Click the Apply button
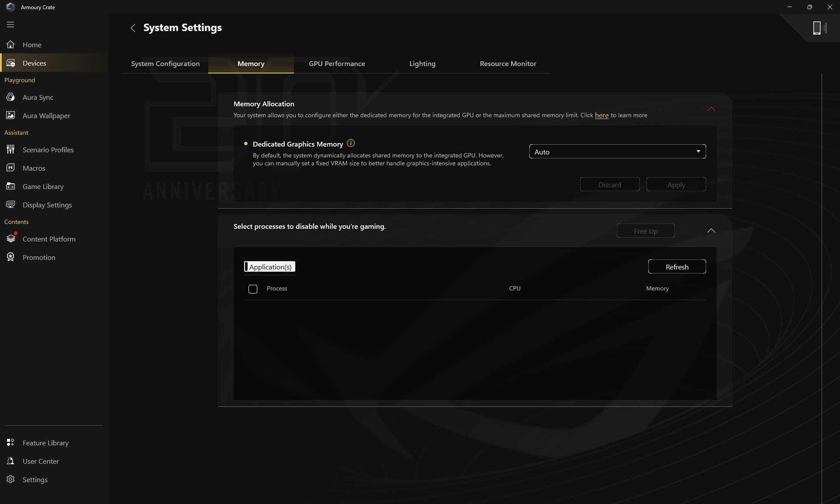The image size is (840, 504). tap(676, 185)
